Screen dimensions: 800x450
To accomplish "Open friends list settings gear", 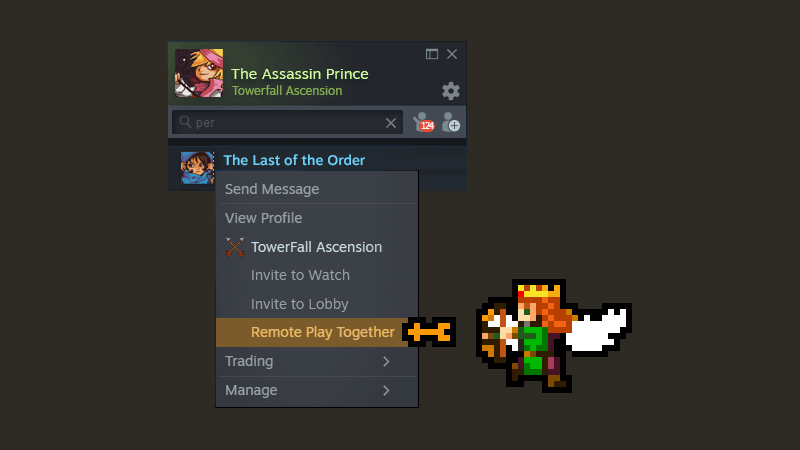I will (451, 91).
